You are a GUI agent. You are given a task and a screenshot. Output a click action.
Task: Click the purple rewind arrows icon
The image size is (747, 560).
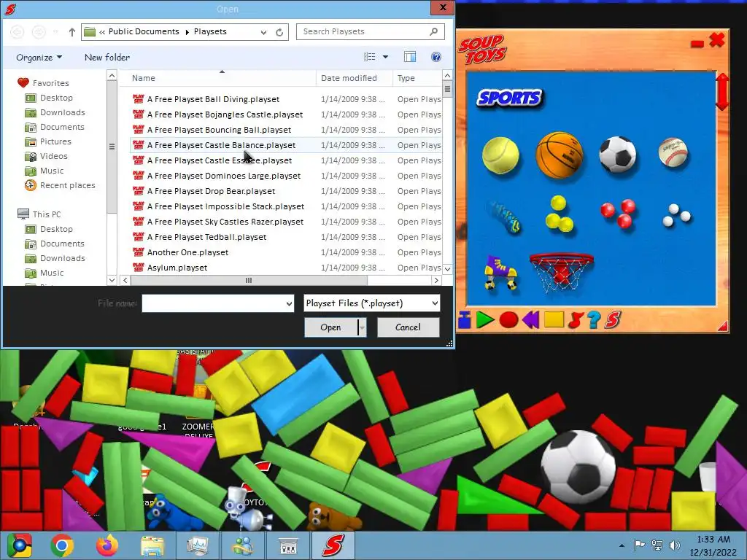(x=531, y=319)
